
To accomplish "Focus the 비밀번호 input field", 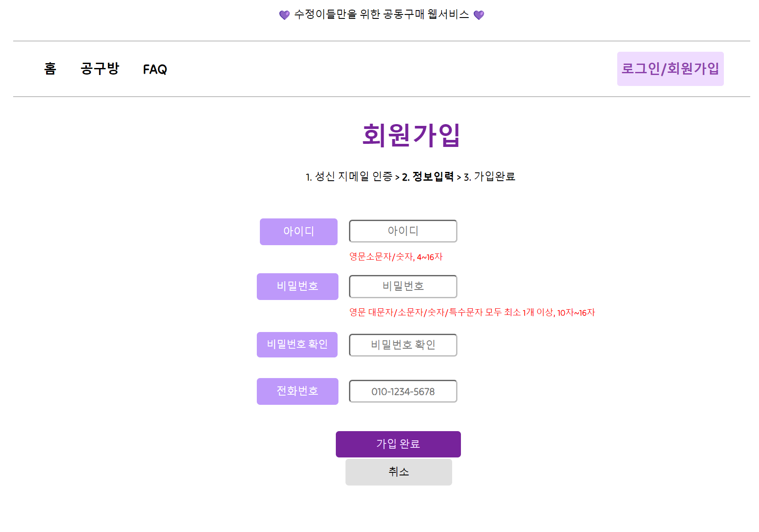I will coord(403,286).
